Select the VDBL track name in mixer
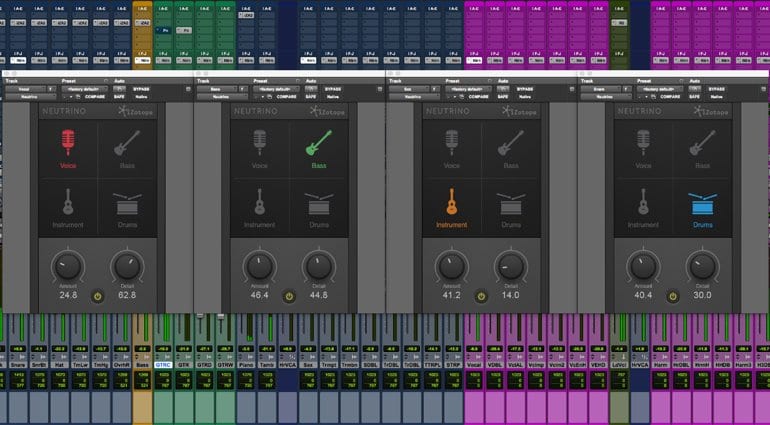The height and width of the screenshot is (425, 770). 495,365
